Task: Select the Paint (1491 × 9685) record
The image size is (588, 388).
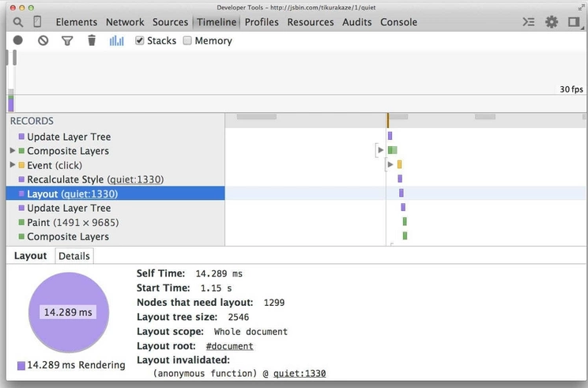Action: tap(115, 222)
